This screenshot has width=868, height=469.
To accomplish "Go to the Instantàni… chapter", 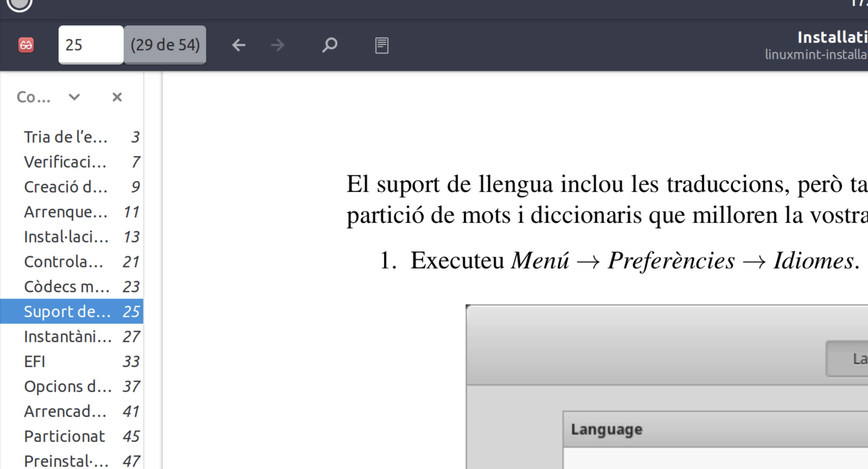I will [72, 336].
